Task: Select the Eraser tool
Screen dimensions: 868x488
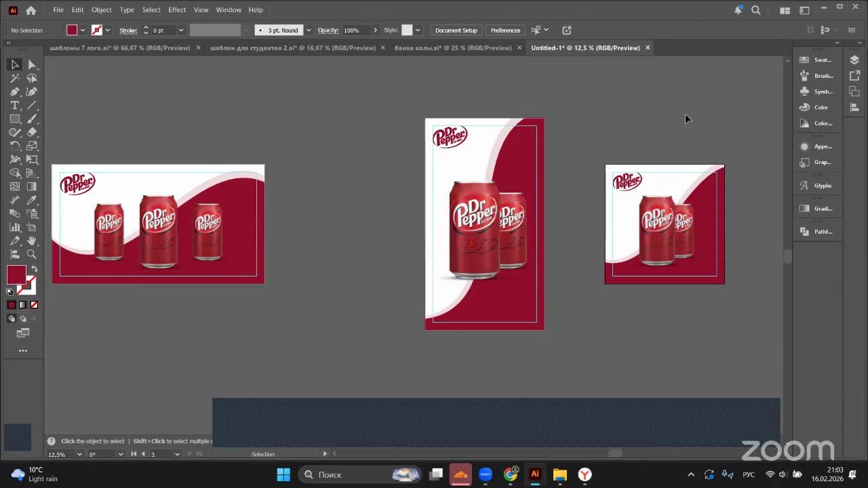Action: (32, 133)
